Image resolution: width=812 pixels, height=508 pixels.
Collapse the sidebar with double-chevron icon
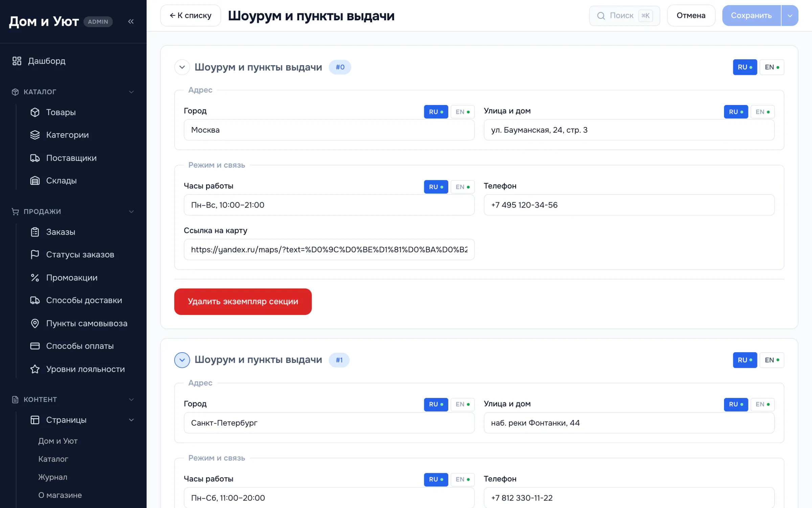[131, 22]
